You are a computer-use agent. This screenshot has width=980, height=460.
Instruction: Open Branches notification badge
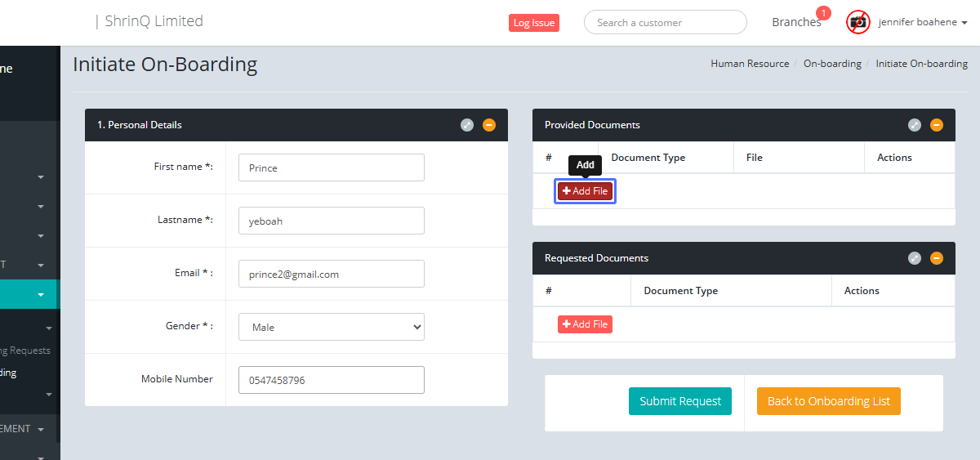pyautogui.click(x=823, y=13)
